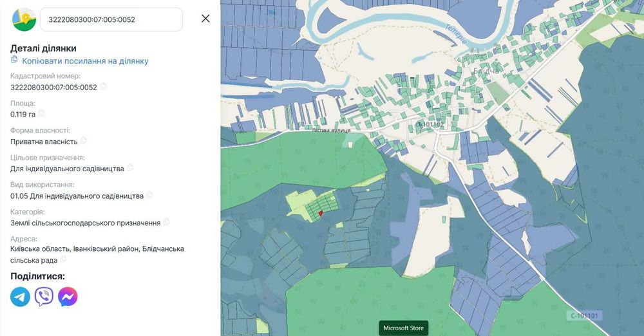The width and height of the screenshot is (644, 336).
Task: Click the 'Деталі ділянки' heading
Action: point(43,48)
